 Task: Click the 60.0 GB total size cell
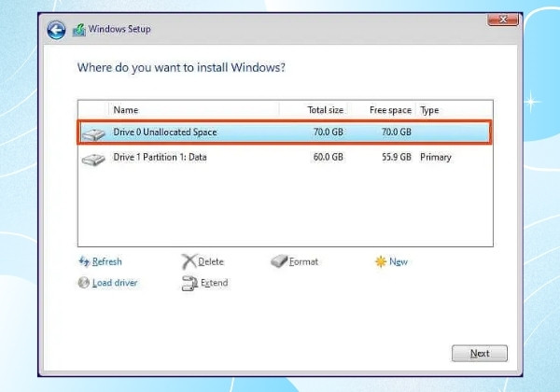pyautogui.click(x=329, y=157)
